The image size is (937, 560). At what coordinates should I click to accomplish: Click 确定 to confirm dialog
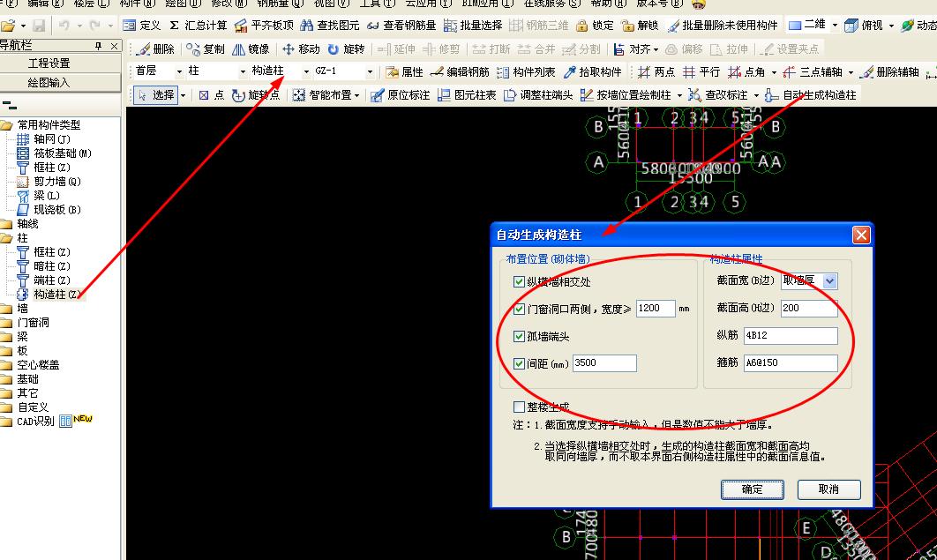tap(752, 489)
